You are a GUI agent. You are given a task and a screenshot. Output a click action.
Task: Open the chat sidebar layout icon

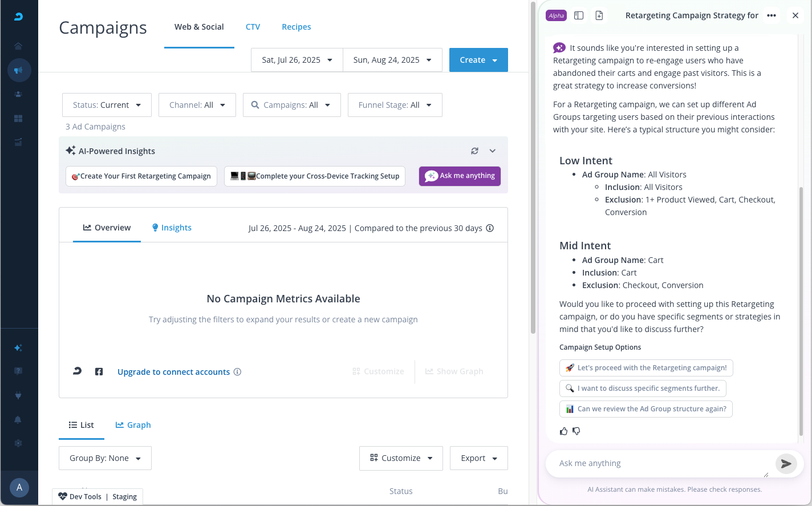click(x=579, y=15)
